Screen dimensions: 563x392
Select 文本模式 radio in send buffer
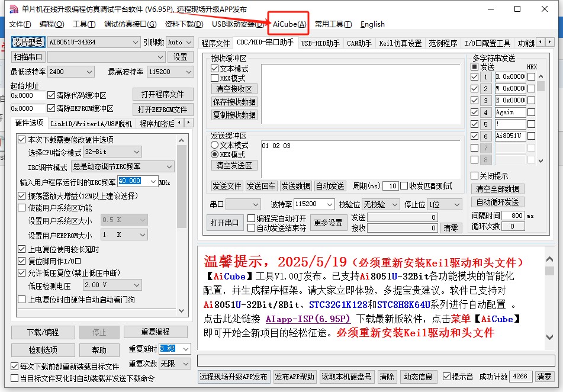click(215, 145)
